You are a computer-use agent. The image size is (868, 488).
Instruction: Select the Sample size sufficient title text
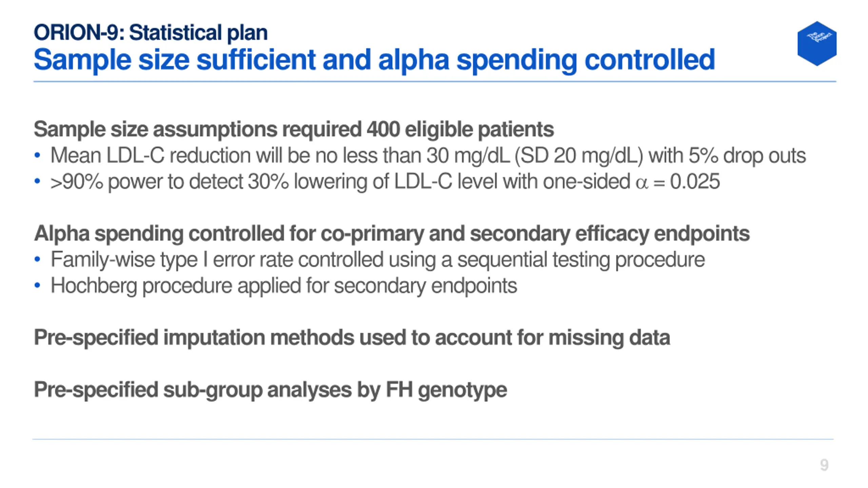pos(374,60)
